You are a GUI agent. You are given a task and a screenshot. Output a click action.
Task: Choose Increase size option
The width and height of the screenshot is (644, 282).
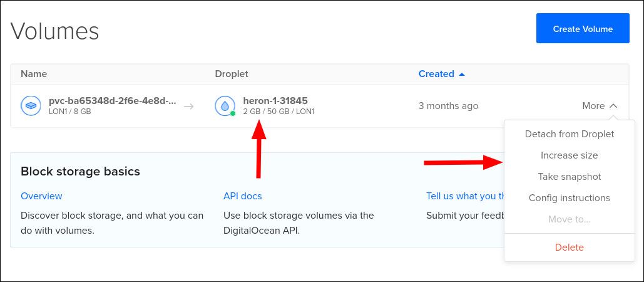[569, 155]
